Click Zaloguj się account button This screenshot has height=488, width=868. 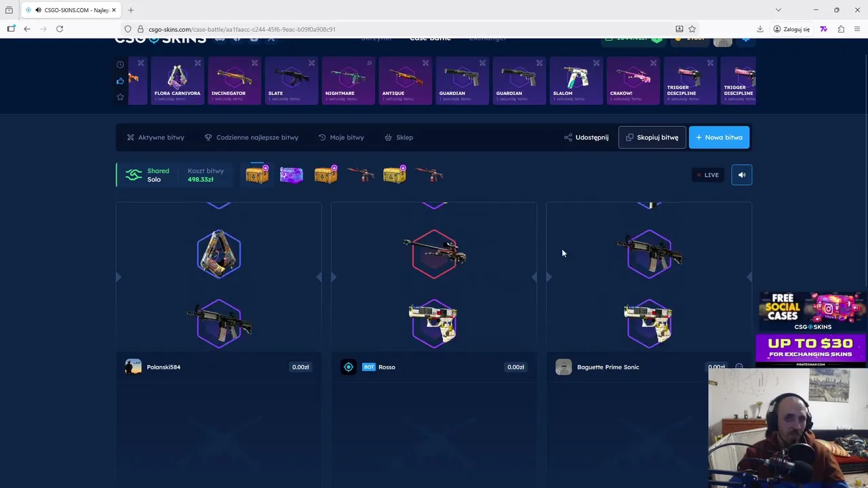coord(792,29)
